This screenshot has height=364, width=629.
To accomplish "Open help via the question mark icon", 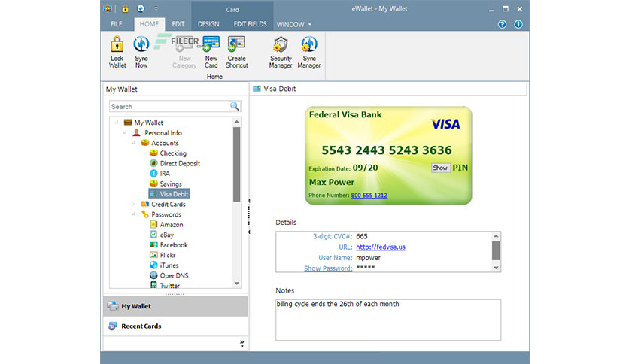I will [x=502, y=24].
